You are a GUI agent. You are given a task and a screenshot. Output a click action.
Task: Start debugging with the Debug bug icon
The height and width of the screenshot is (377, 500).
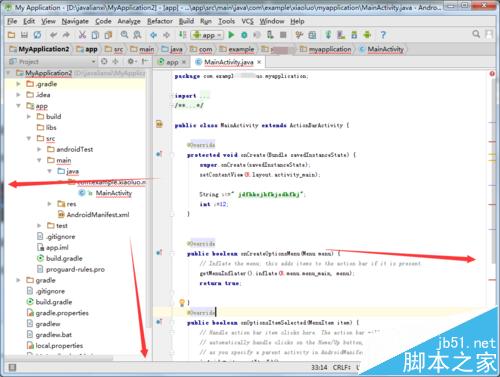coord(244,35)
